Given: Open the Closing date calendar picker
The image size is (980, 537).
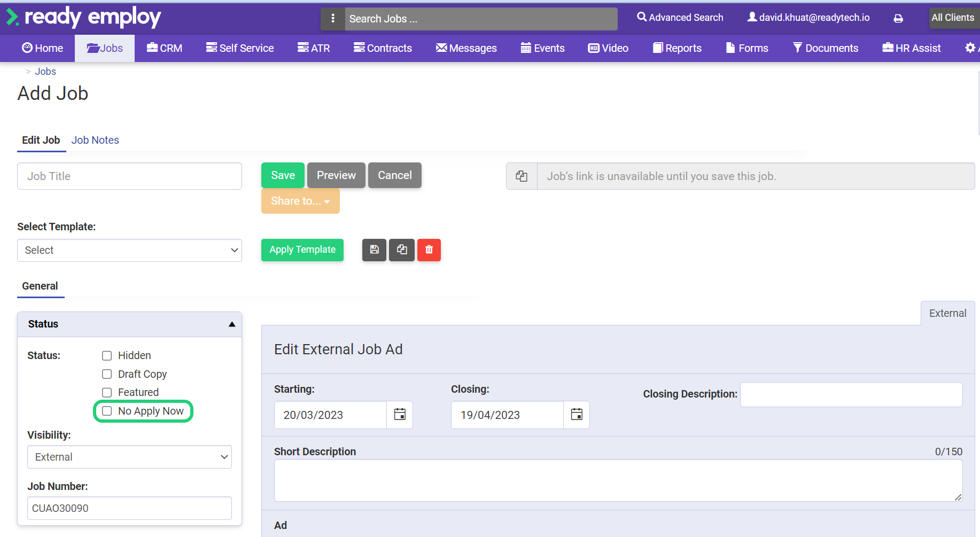Looking at the screenshot, I should (577, 415).
